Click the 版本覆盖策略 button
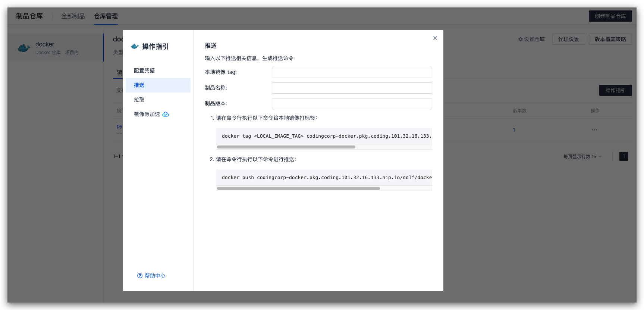 (x=610, y=39)
